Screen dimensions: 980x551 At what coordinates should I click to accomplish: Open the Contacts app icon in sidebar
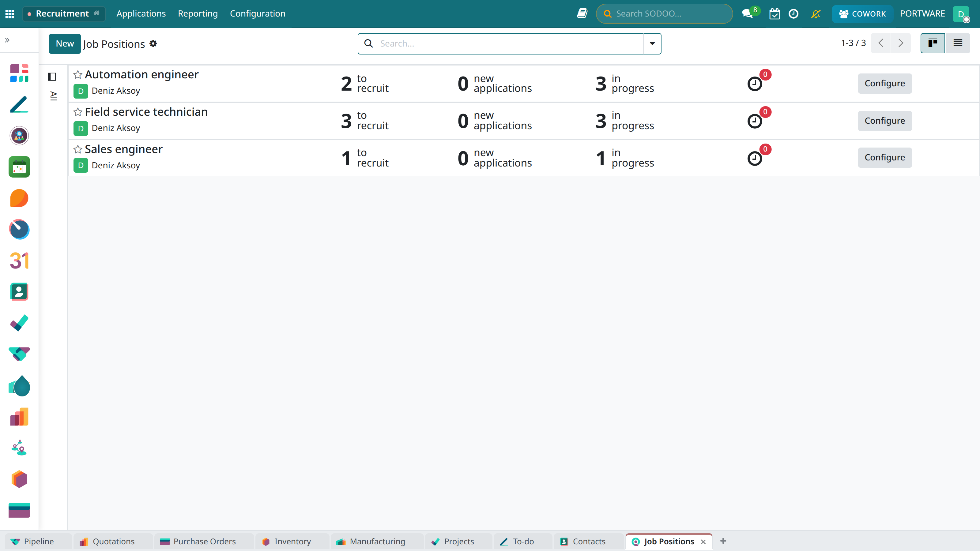(x=19, y=292)
